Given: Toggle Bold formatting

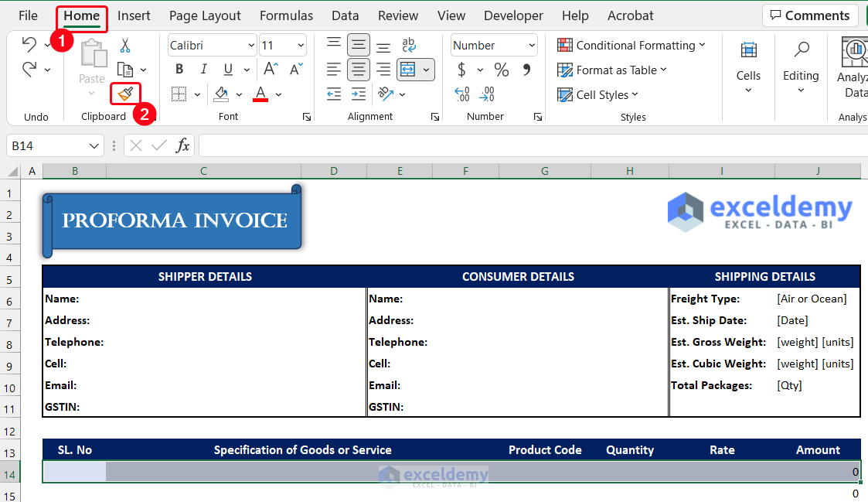Looking at the screenshot, I should click(x=179, y=70).
